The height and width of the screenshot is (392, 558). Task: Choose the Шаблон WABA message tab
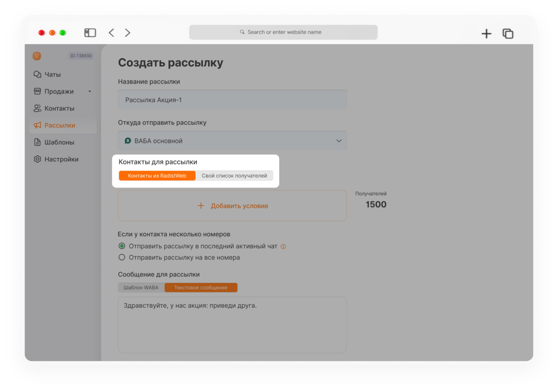(141, 287)
